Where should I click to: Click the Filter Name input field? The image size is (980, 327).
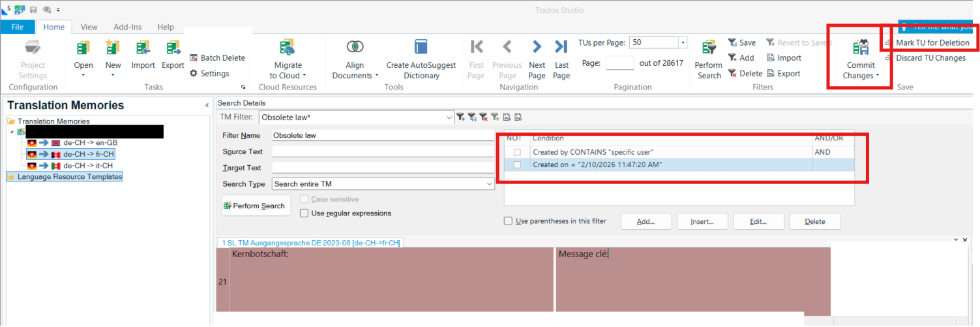383,135
